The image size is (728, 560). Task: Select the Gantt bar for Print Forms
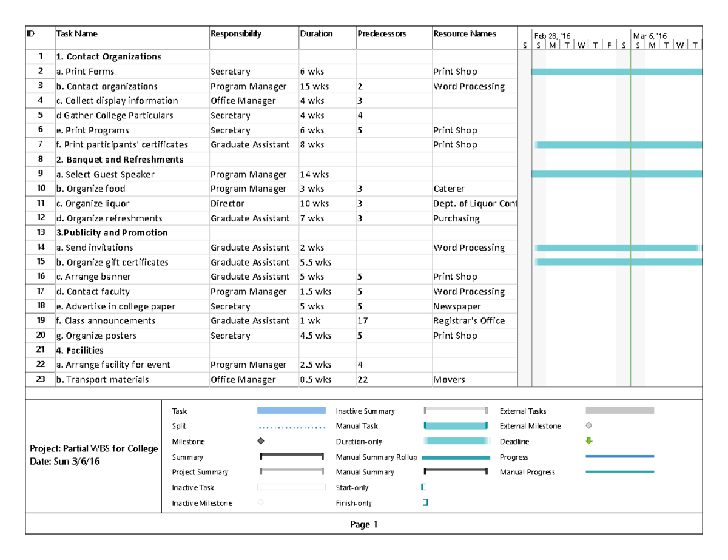[x=616, y=72]
